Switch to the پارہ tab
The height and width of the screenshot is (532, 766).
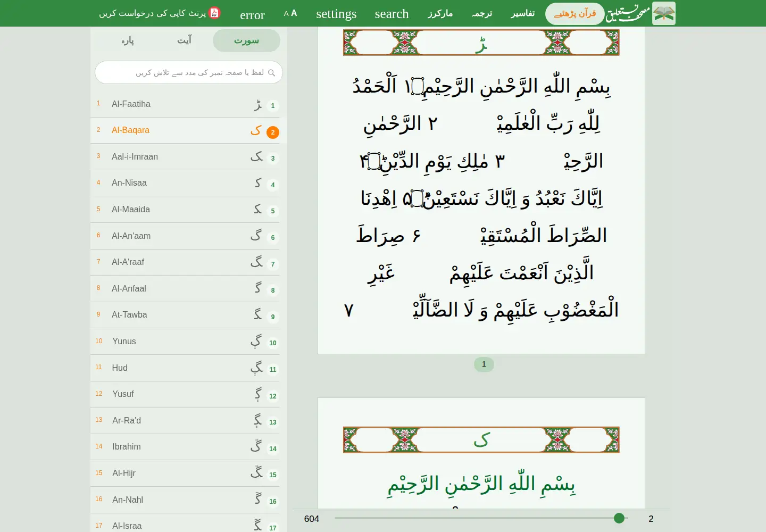(x=128, y=40)
